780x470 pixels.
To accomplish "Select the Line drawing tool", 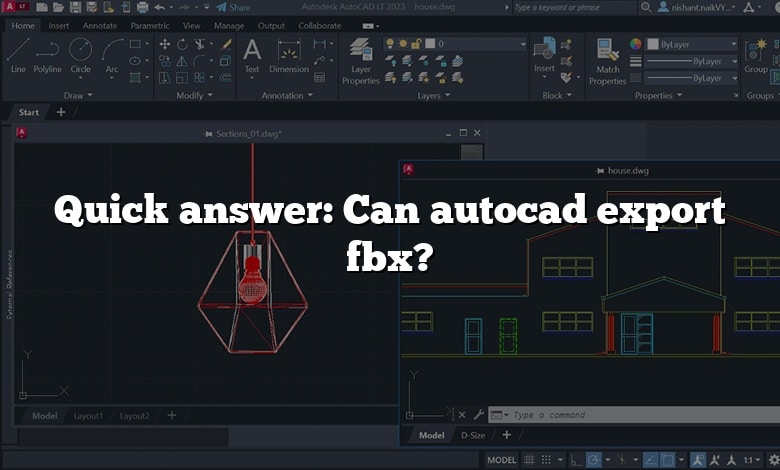I will click(x=18, y=56).
